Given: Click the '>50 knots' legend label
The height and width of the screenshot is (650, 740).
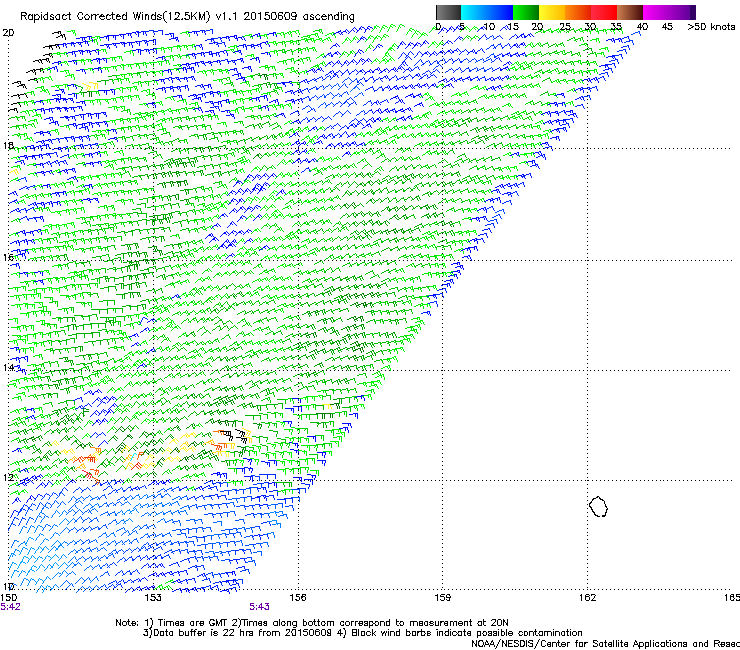Looking at the screenshot, I should (x=711, y=27).
